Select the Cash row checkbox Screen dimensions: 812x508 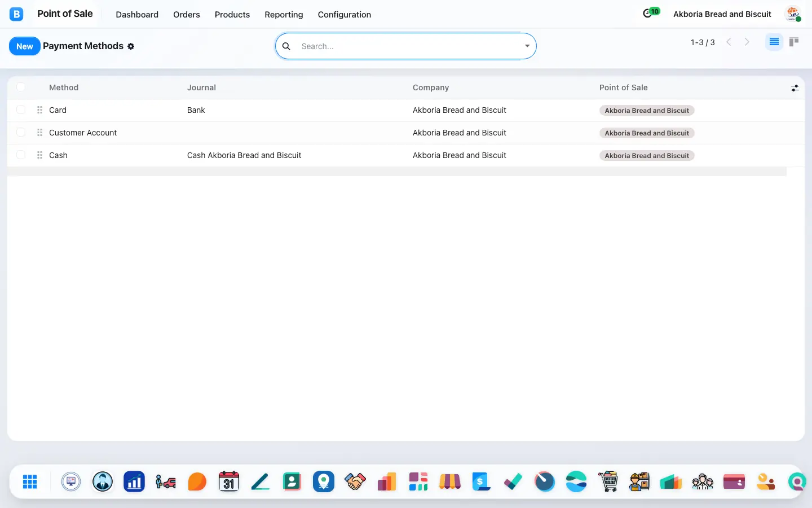pyautogui.click(x=21, y=155)
